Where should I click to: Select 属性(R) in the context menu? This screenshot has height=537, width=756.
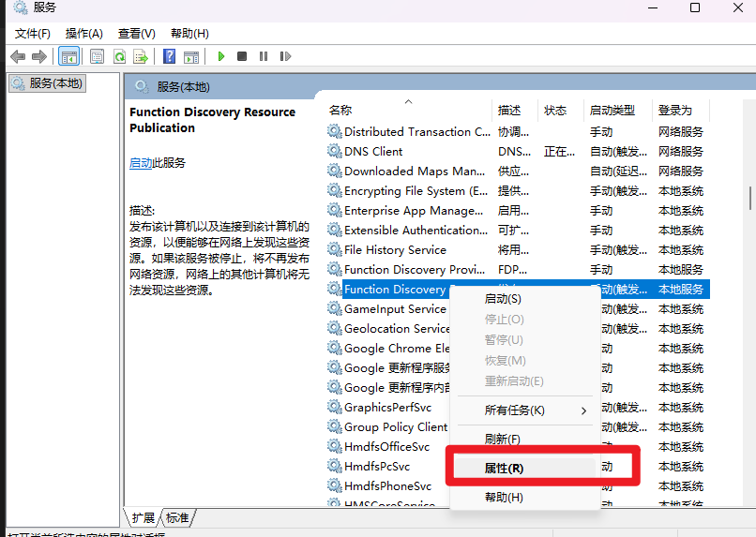pyautogui.click(x=504, y=468)
